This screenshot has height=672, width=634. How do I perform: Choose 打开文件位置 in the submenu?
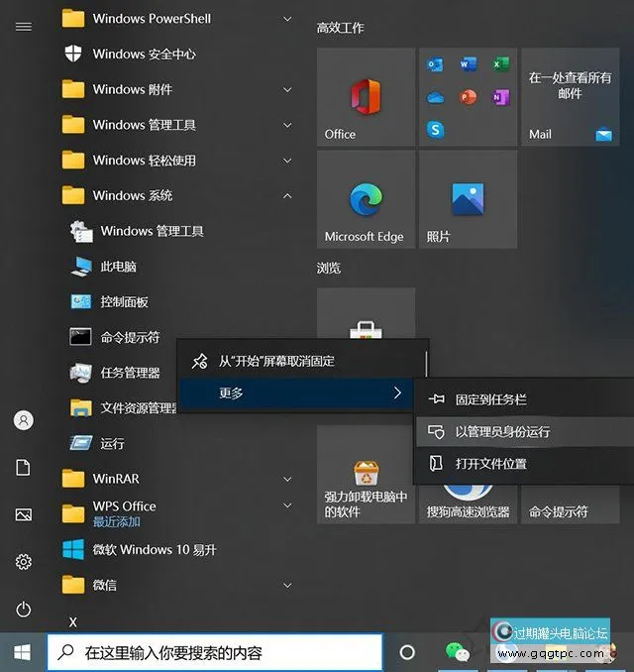pyautogui.click(x=525, y=464)
